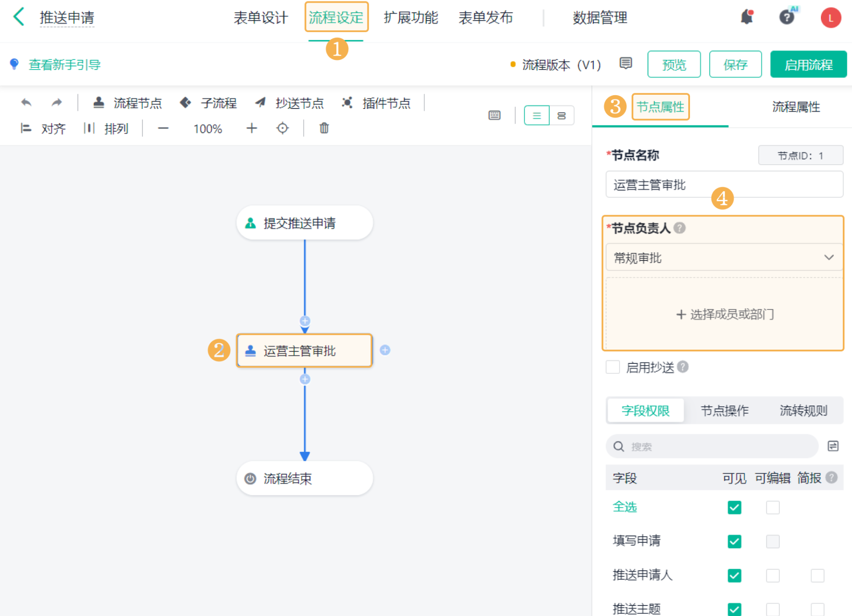
Task: Open the 对齐 align tool
Action: tap(43, 129)
